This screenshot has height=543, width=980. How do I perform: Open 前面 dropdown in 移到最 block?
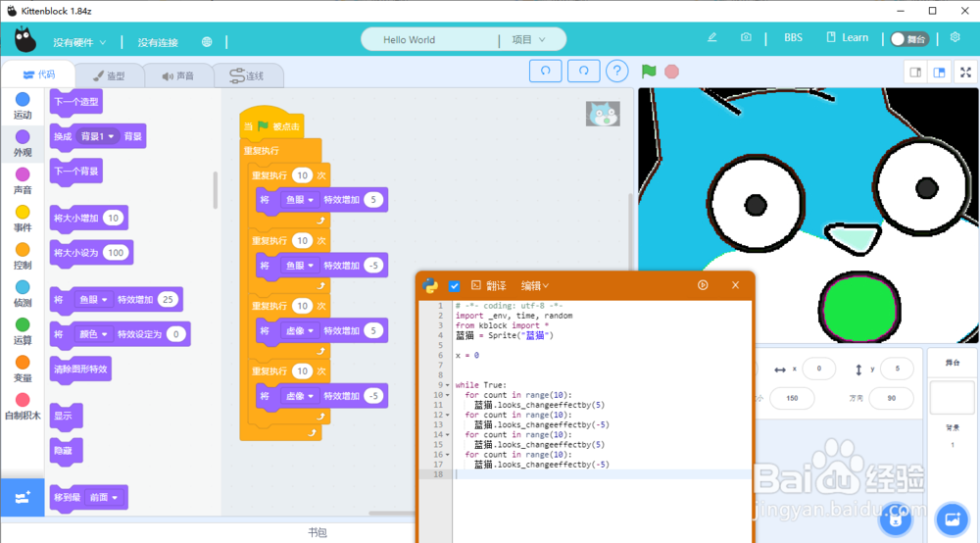pyautogui.click(x=104, y=497)
